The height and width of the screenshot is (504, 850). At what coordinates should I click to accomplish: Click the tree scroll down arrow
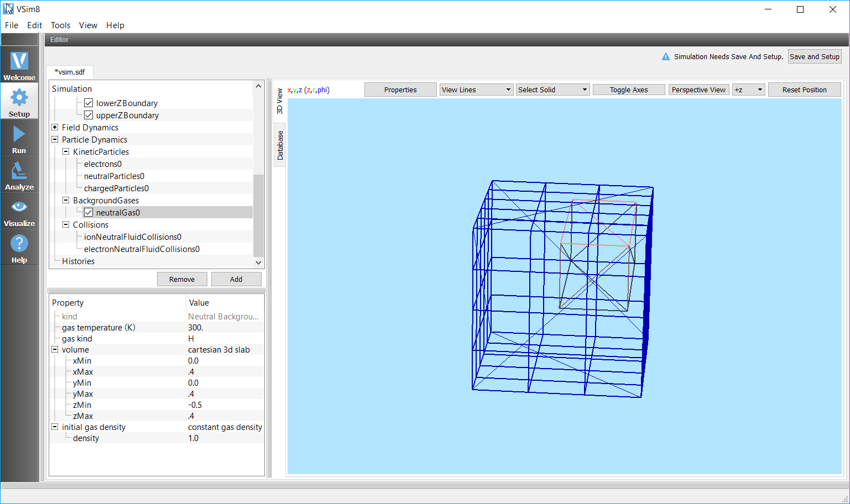pos(258,262)
